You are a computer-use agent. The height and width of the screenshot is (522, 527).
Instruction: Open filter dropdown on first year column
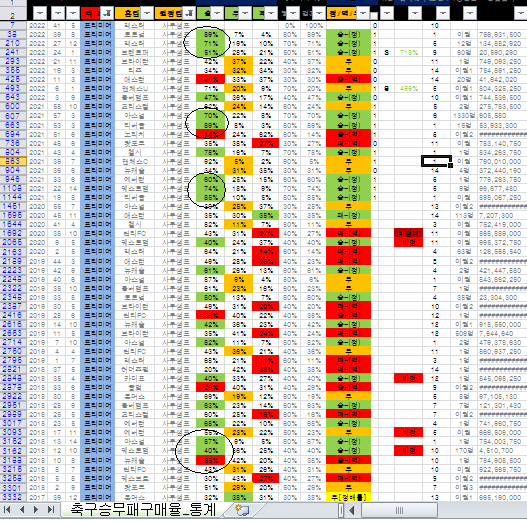pos(40,13)
